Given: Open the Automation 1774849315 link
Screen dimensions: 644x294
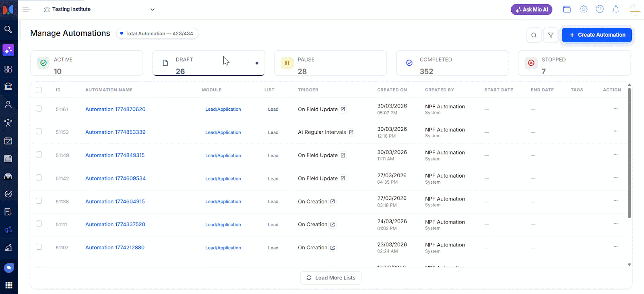Looking at the screenshot, I should [115, 155].
